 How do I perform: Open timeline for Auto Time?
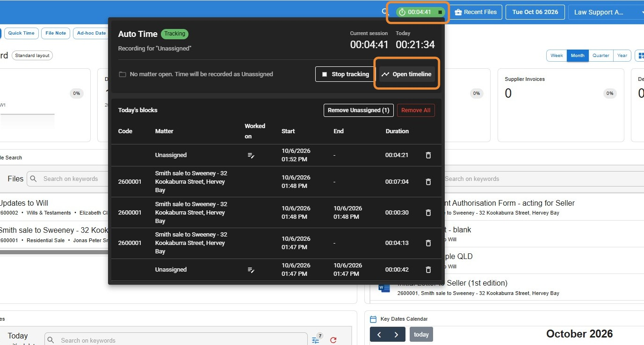406,74
